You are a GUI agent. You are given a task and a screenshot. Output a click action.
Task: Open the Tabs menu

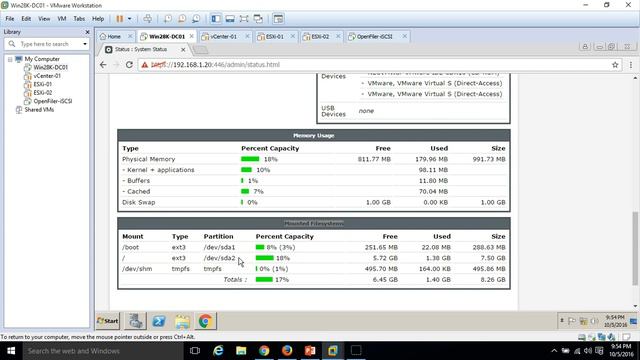79,19
